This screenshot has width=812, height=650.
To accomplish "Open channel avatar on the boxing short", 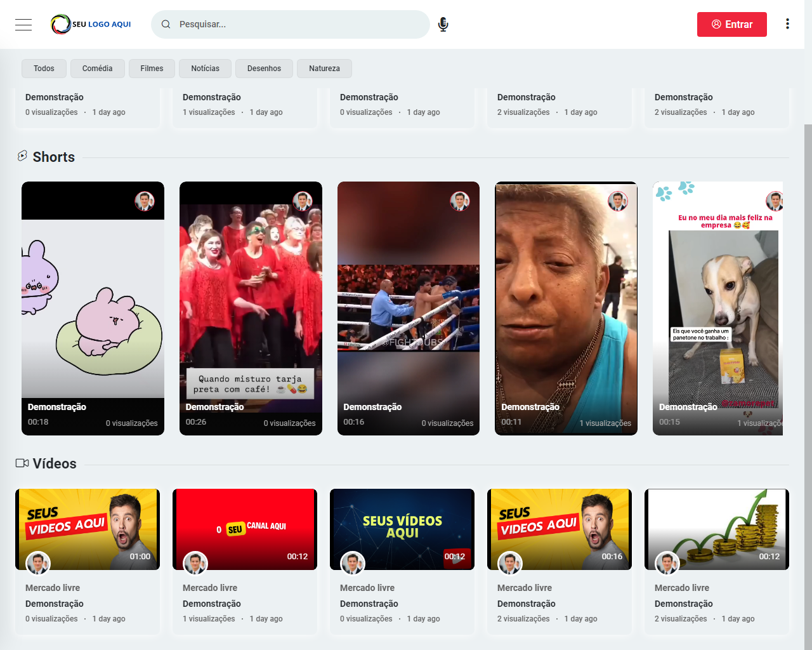I will click(x=459, y=201).
